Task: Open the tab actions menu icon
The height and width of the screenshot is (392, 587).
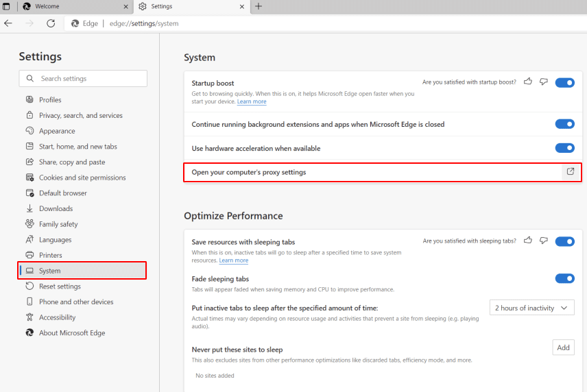Action: coord(6,6)
